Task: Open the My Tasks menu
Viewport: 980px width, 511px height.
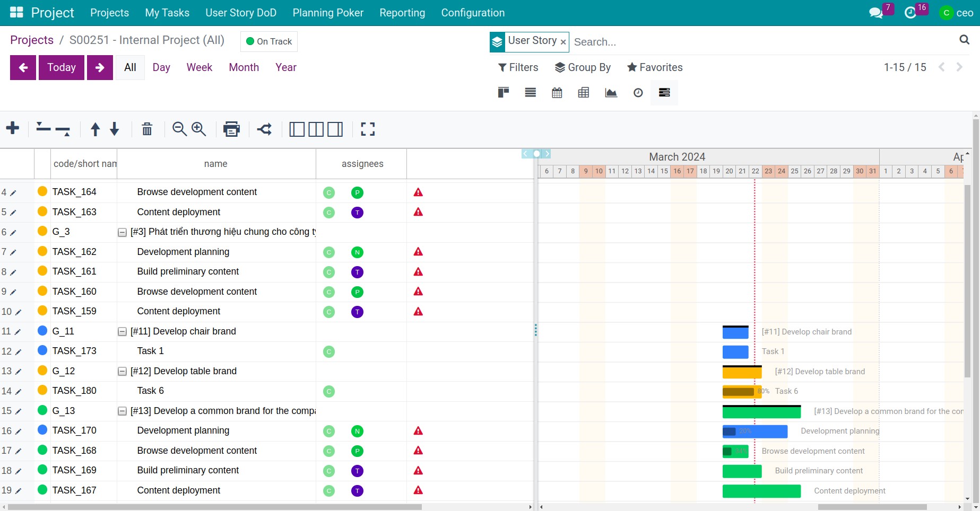Action: [x=167, y=13]
